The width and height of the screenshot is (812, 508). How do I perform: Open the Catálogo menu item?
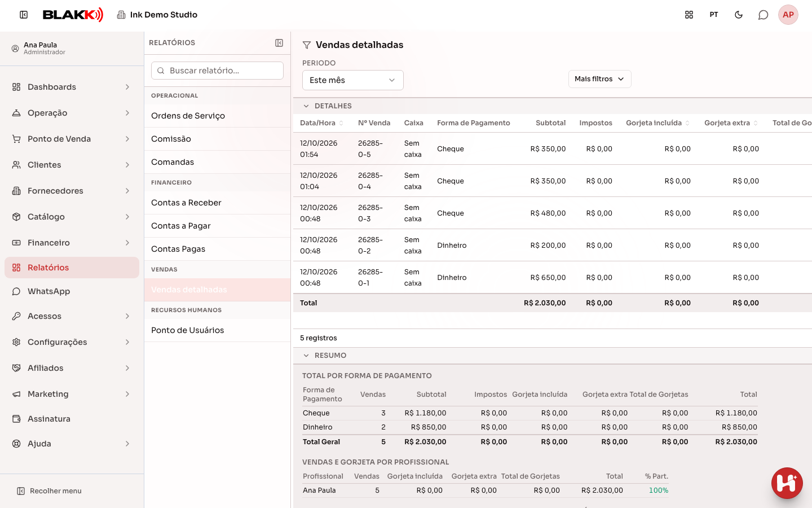tap(72, 217)
